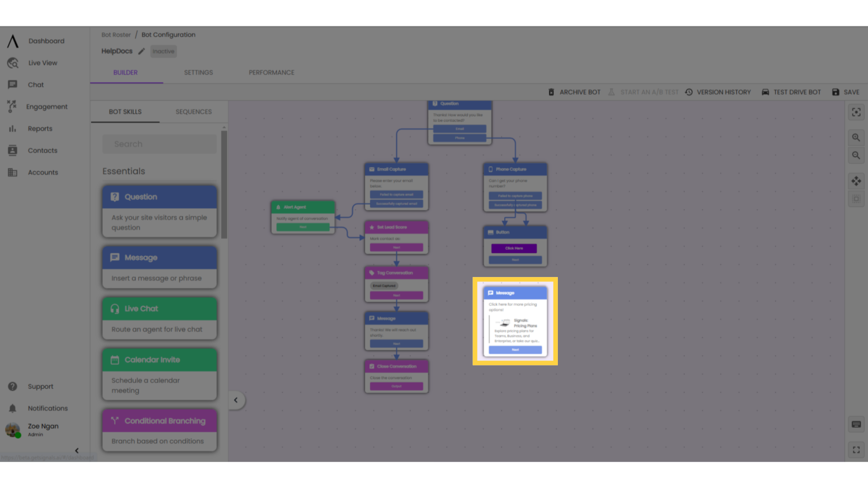The width and height of the screenshot is (868, 488).
Task: Switch to the Performance tab
Action: click(271, 72)
